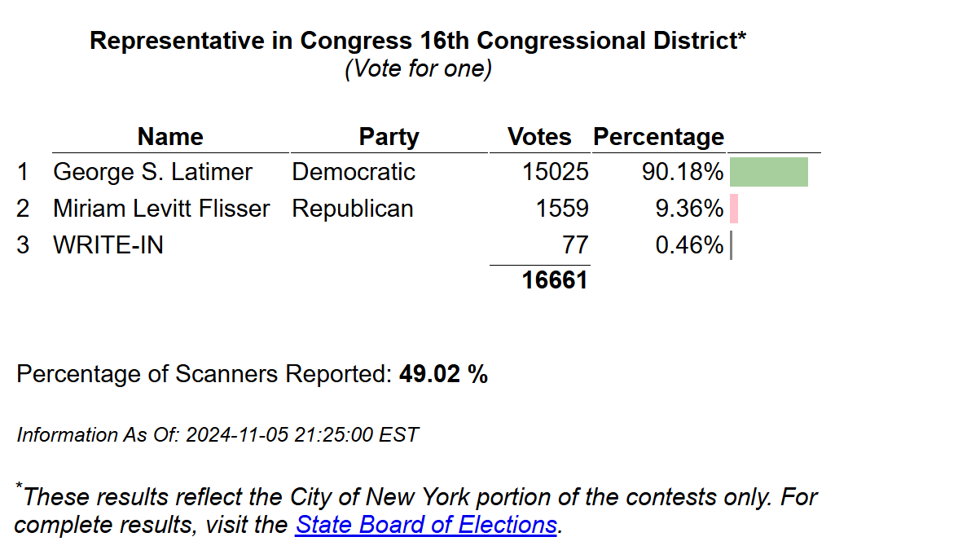Screen dimensions: 980x559
Task: Click candidate name George S. Latimer
Action: [x=152, y=172]
